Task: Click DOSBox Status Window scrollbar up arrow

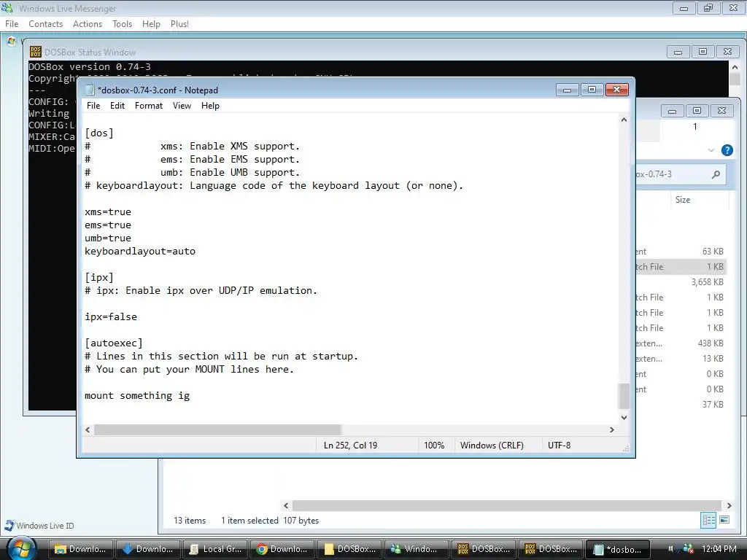Action: (735, 66)
